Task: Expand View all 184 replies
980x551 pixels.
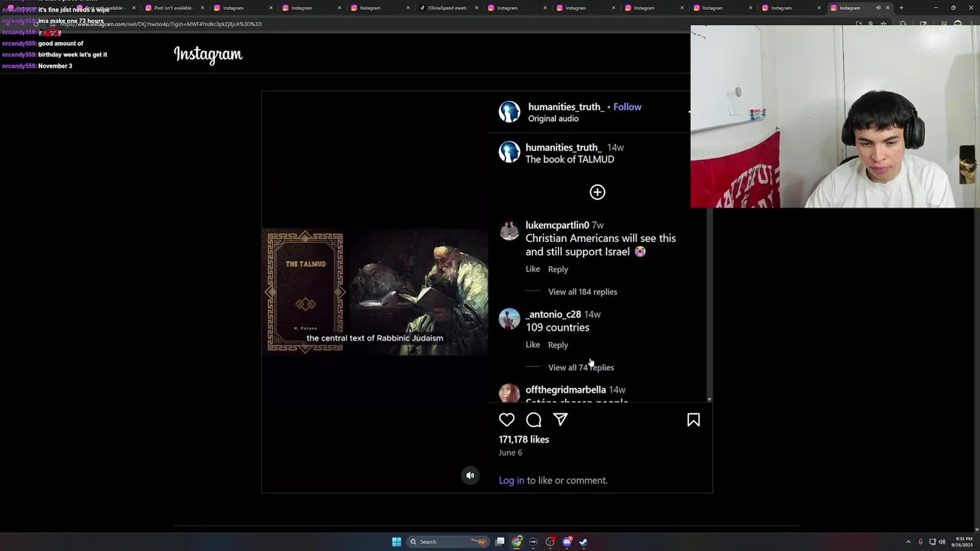Action: (583, 292)
